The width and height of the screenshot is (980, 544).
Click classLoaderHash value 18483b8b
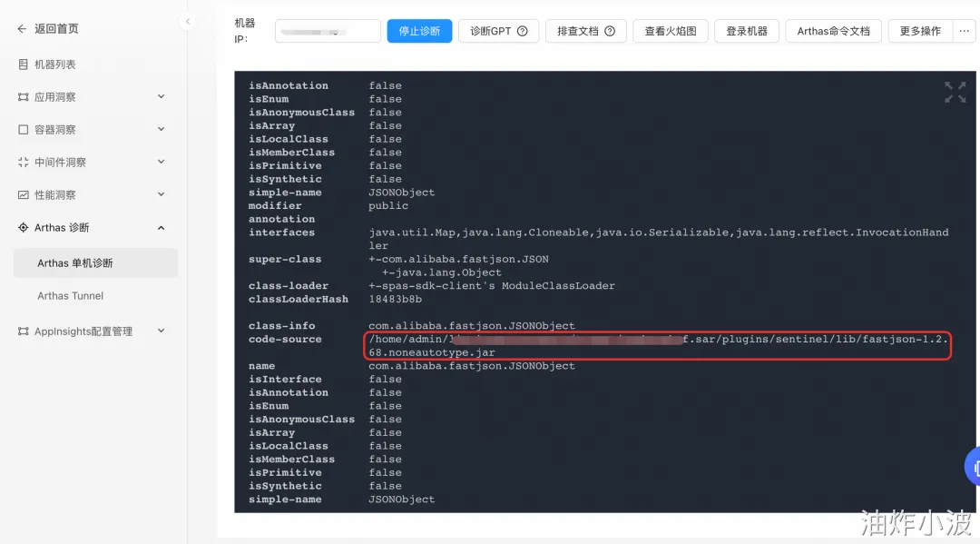point(395,299)
